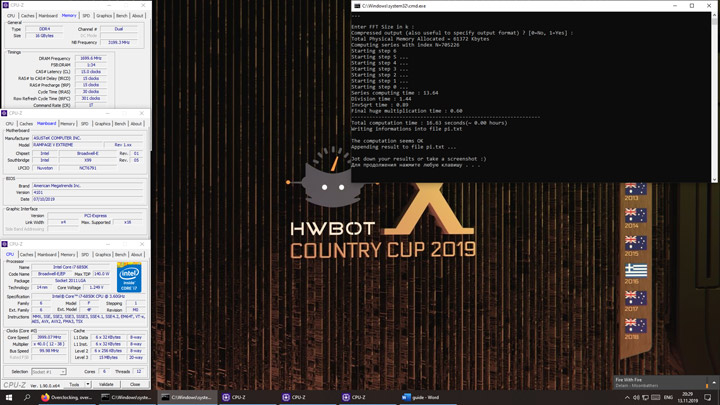Click the Threads count value
The height and width of the screenshot is (405, 720).
tap(139, 371)
